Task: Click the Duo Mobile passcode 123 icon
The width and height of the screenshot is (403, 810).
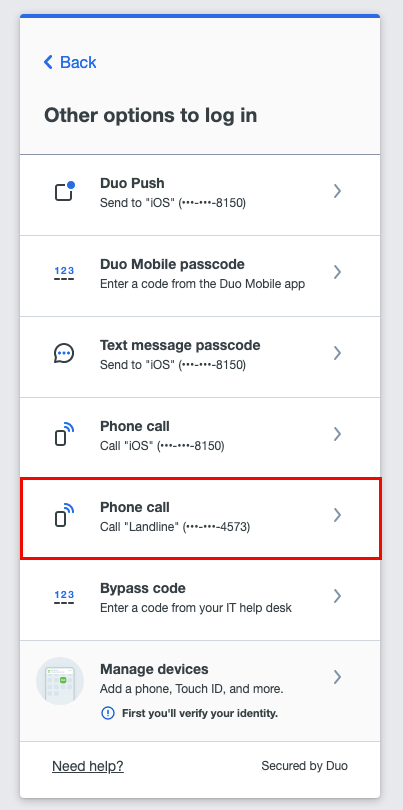Action: click(x=64, y=272)
